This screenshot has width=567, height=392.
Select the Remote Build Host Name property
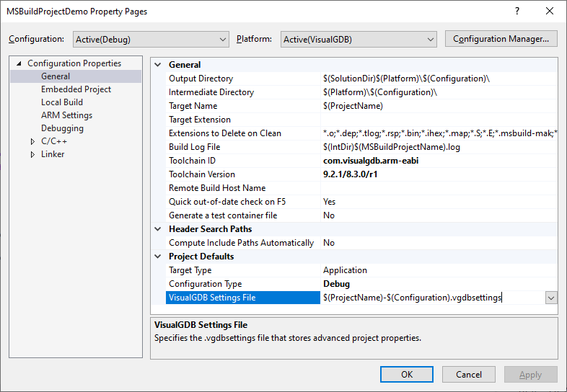(x=243, y=188)
